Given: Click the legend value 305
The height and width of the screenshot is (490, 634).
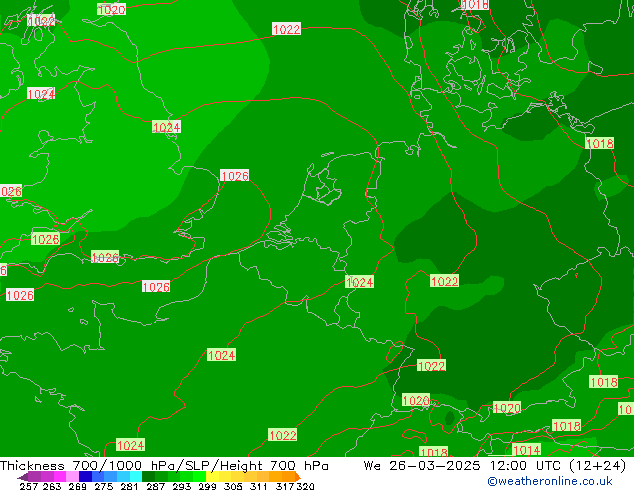Looking at the screenshot, I should (x=233, y=486).
